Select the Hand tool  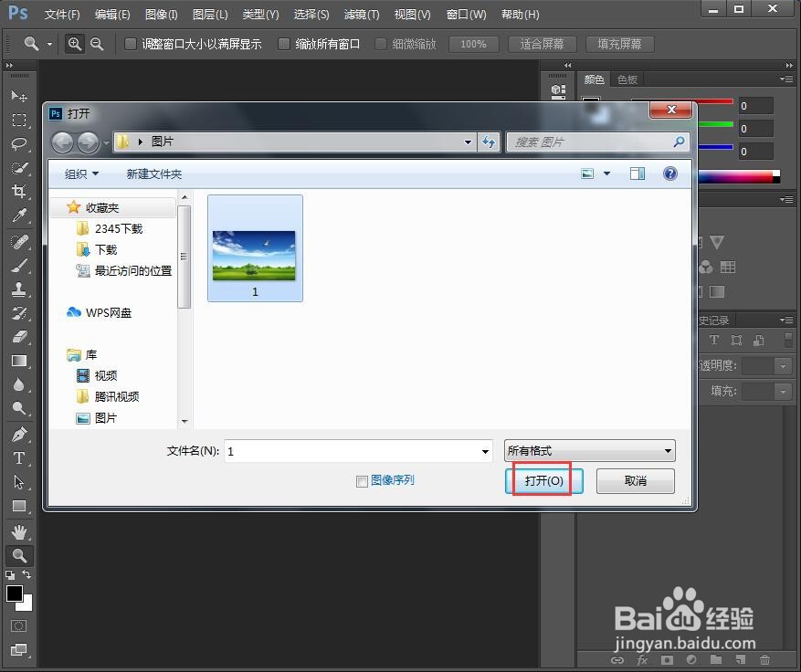(x=19, y=532)
